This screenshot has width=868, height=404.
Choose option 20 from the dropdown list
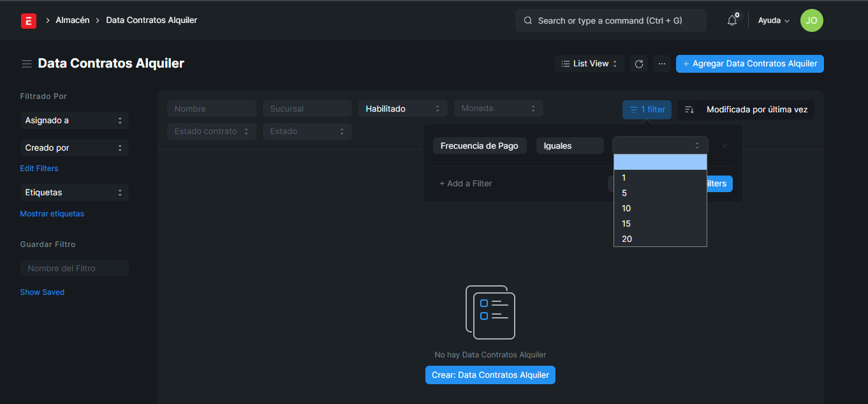click(627, 239)
